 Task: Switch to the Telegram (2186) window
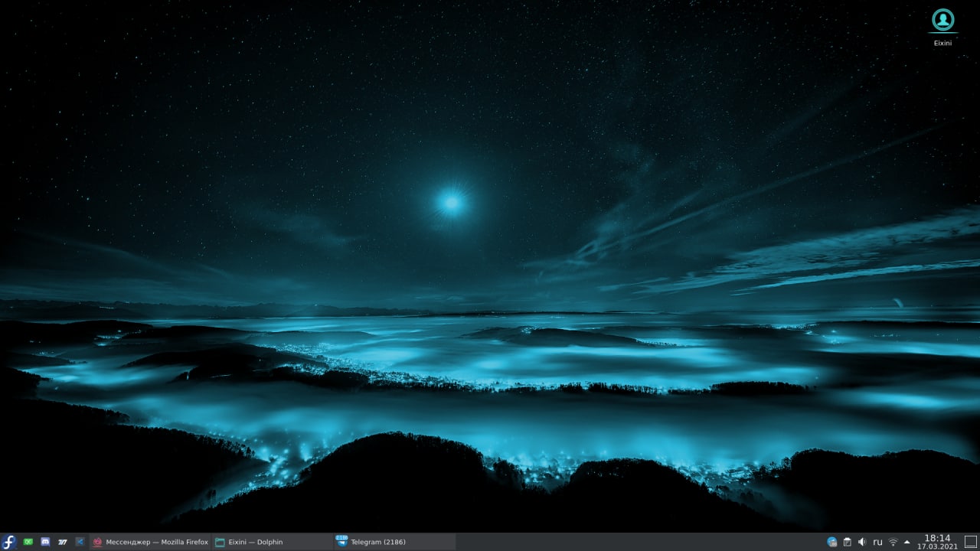394,542
